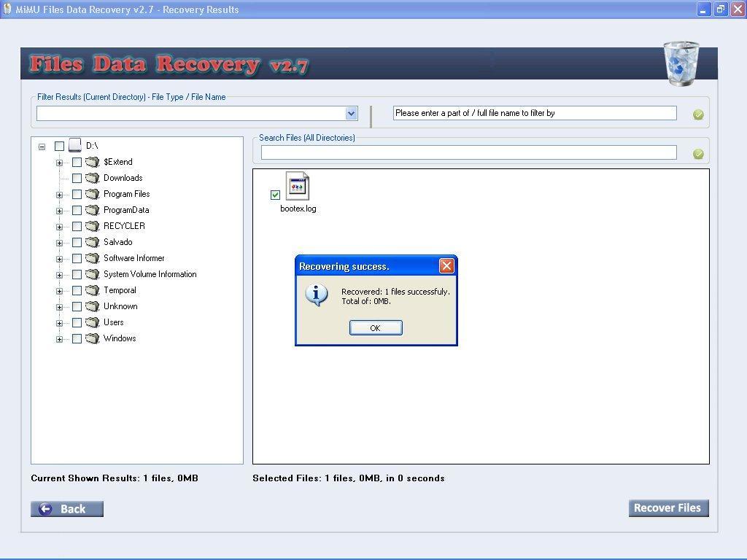Check the Users folder checkbox

pos(77,323)
